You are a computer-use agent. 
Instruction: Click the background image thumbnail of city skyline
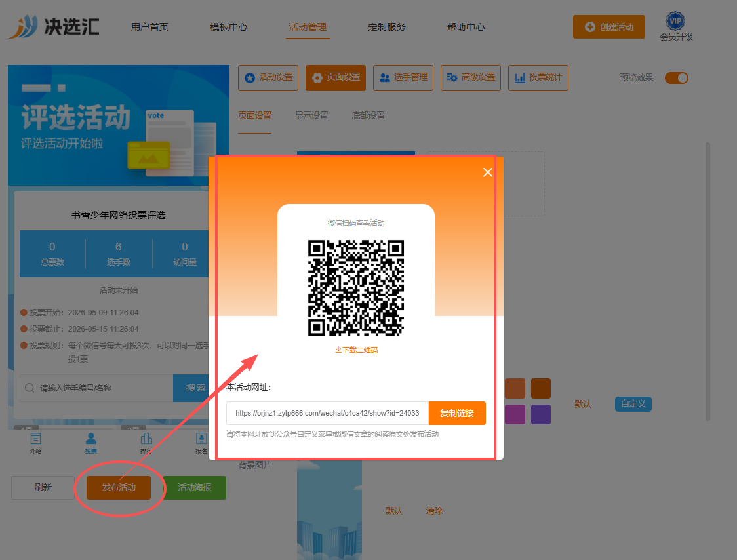coord(330,510)
